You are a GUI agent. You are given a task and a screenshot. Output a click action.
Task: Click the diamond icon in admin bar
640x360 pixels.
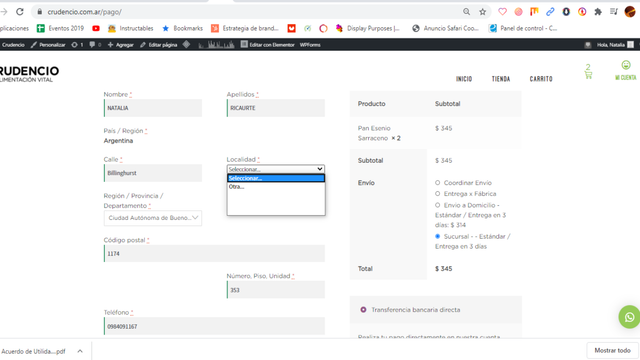click(187, 44)
